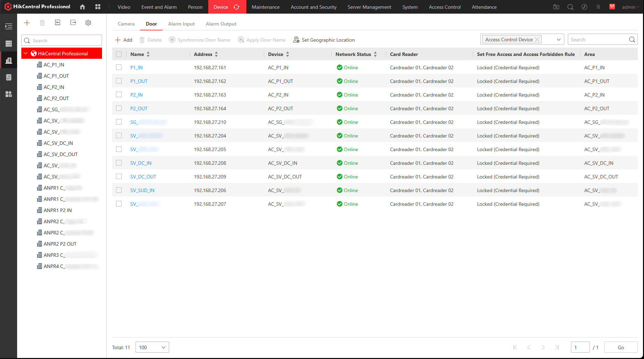Check the SV_DC_IN row checkbox
Screen dimensions: 644x359
[x=119, y=163]
